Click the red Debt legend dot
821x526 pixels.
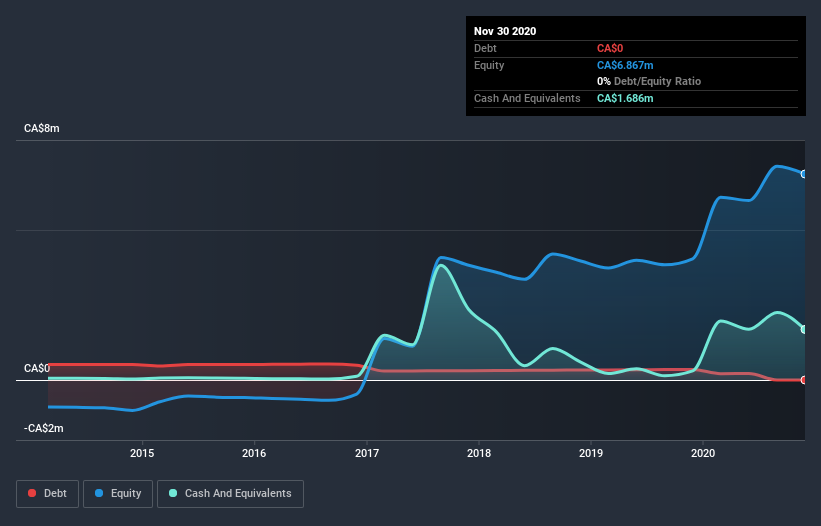click(32, 493)
